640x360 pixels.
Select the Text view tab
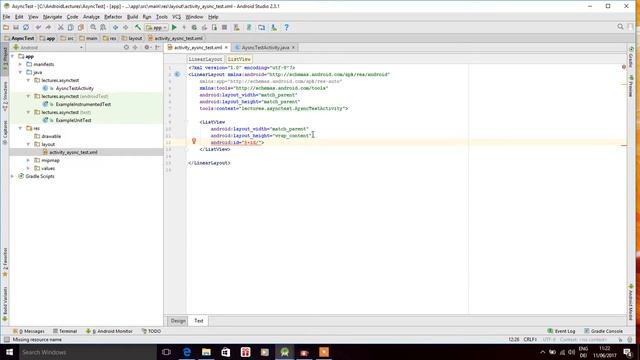click(199, 321)
